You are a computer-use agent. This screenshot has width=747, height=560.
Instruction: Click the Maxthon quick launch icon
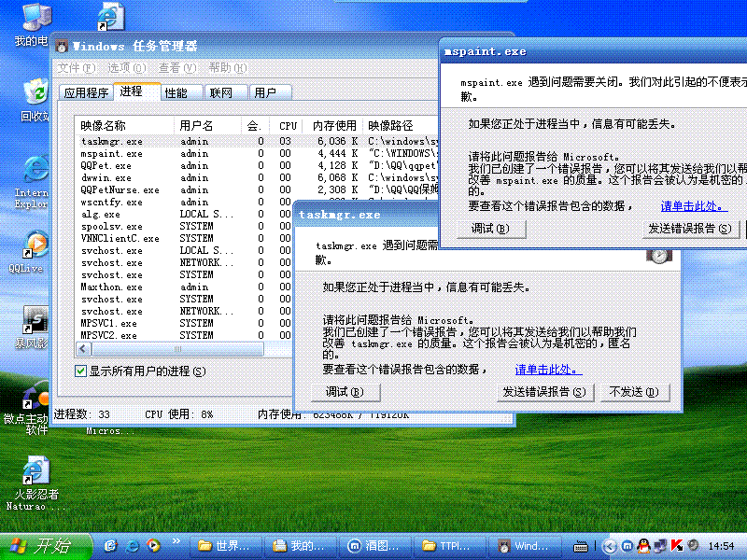(x=110, y=545)
